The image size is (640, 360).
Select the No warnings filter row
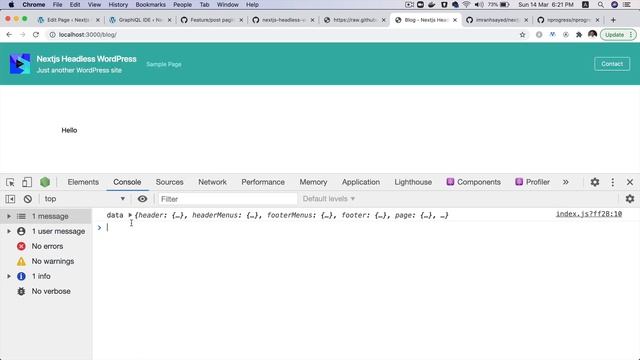point(46,261)
